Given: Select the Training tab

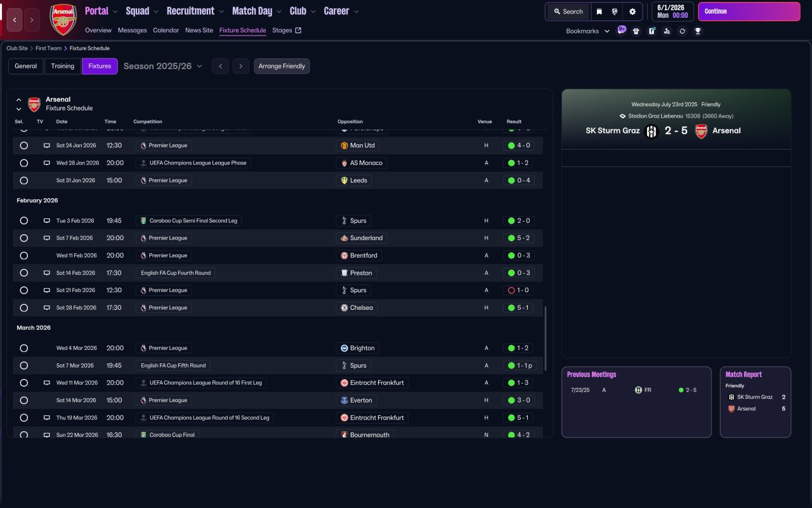Looking at the screenshot, I should click(63, 66).
